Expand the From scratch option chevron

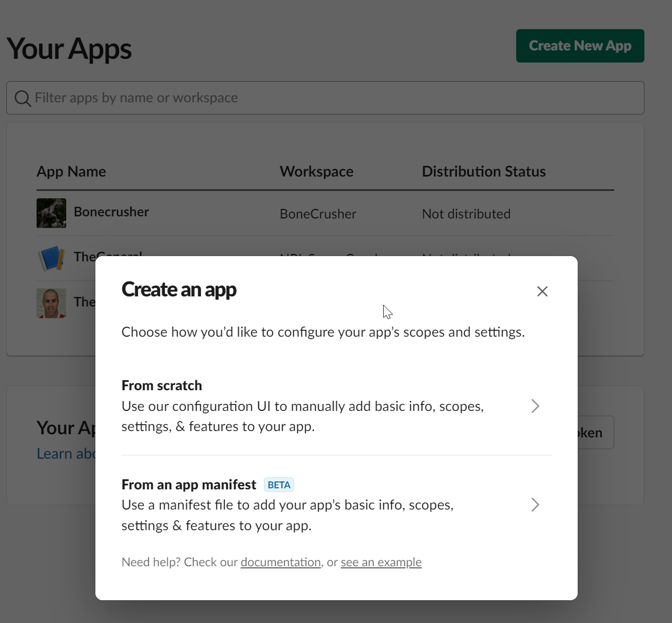tap(535, 406)
